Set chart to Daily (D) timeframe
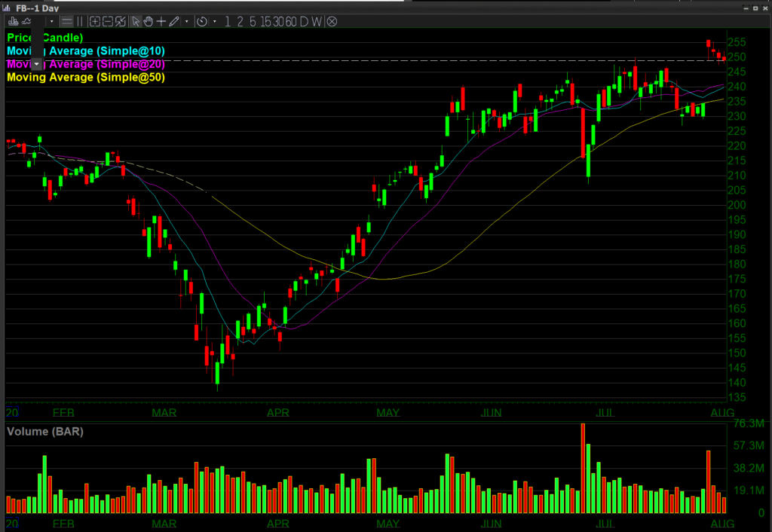 click(304, 21)
